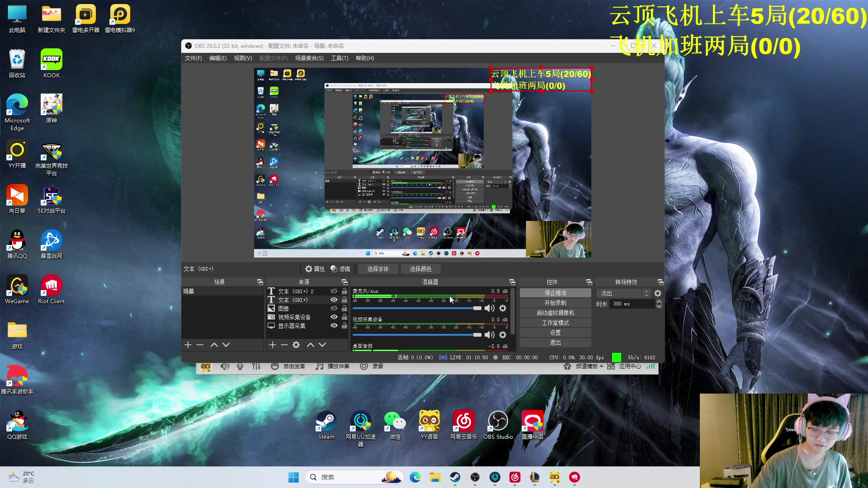Viewport: 868px width, 488px height.
Task: Open transition settings gear in 转场特效
Action: (x=658, y=293)
